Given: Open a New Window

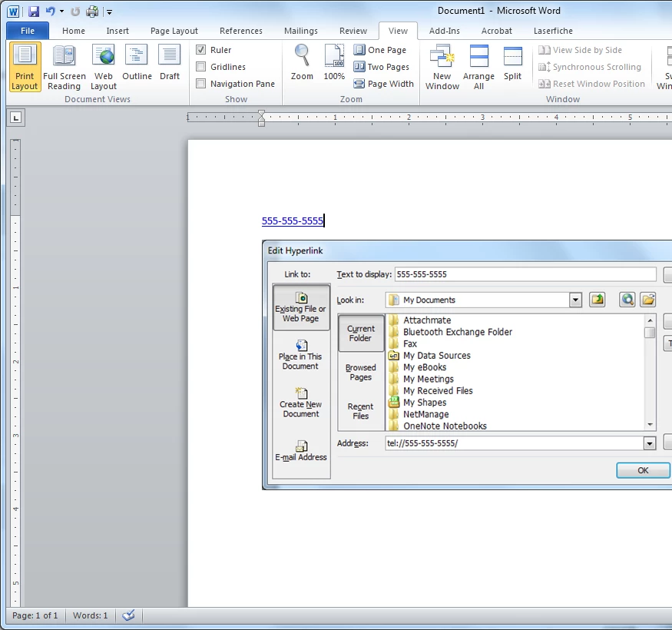Looking at the screenshot, I should point(442,68).
